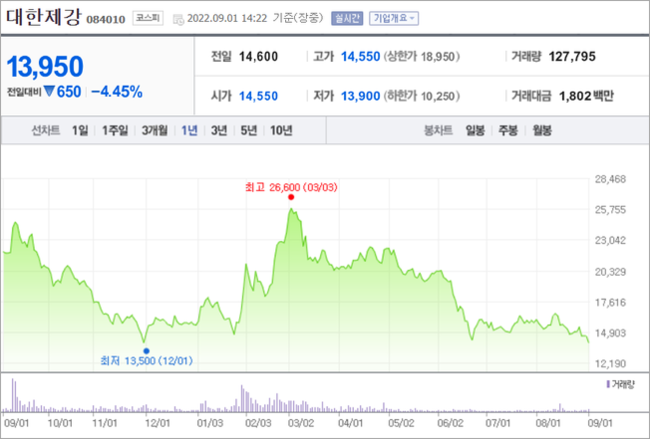Switch to the 3개월 chart period

pyautogui.click(x=154, y=131)
